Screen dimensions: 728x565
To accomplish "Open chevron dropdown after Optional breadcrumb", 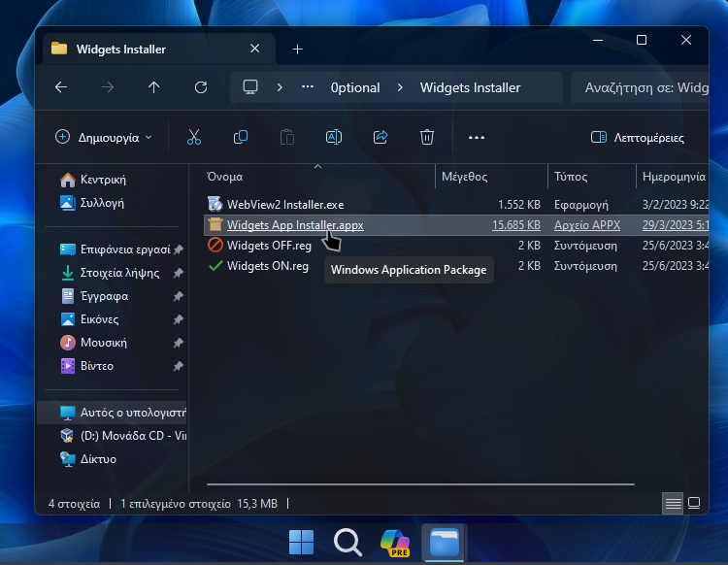I will [400, 87].
